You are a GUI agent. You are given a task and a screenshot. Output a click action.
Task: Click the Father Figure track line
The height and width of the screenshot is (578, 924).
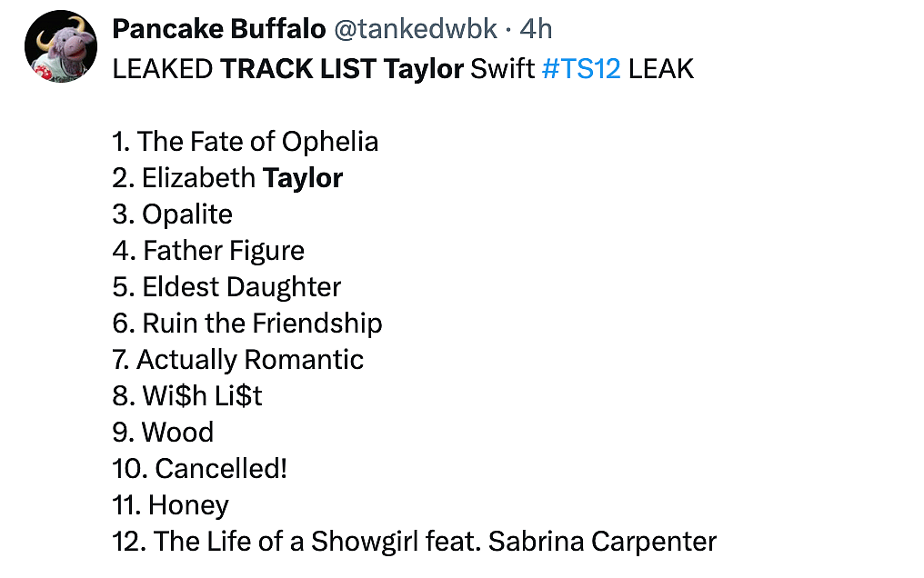pyautogui.click(x=209, y=251)
